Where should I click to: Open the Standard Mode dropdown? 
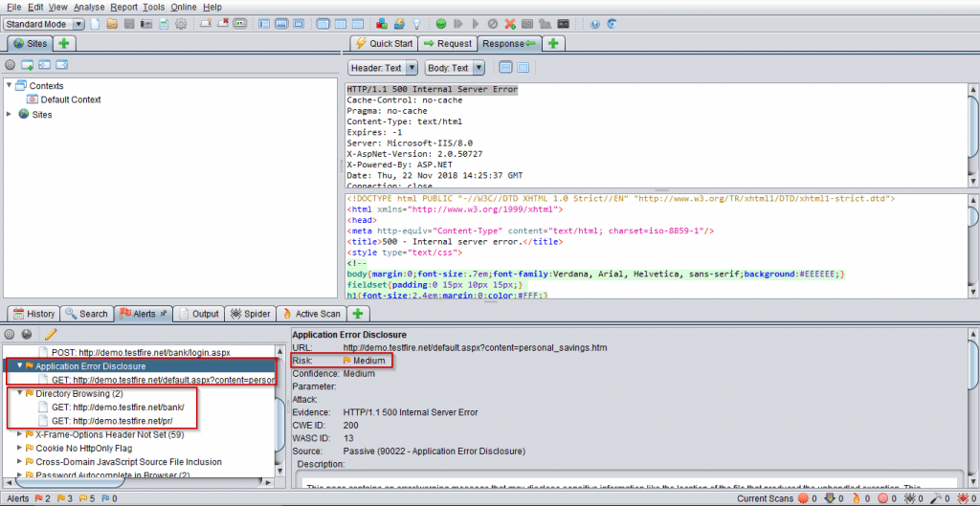tap(44, 24)
